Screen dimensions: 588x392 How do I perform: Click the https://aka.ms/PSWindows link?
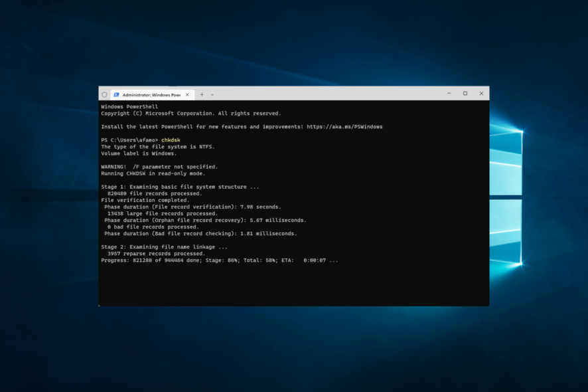coord(344,126)
